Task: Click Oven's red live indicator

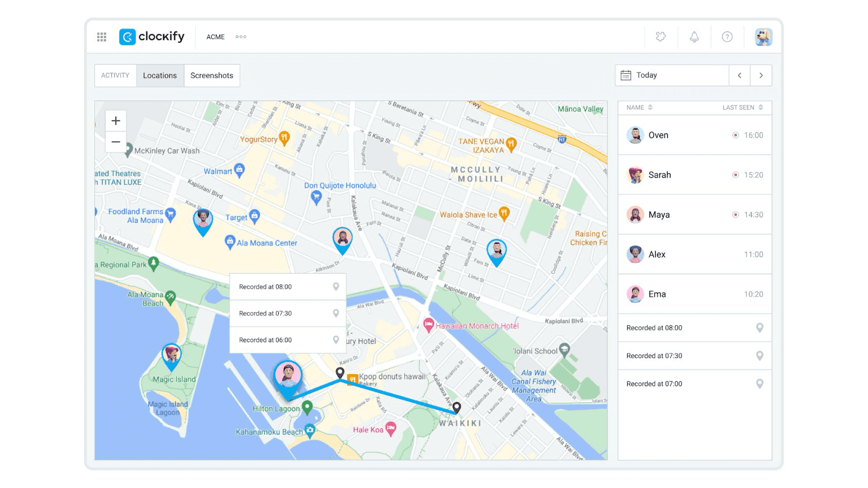Action: (735, 135)
